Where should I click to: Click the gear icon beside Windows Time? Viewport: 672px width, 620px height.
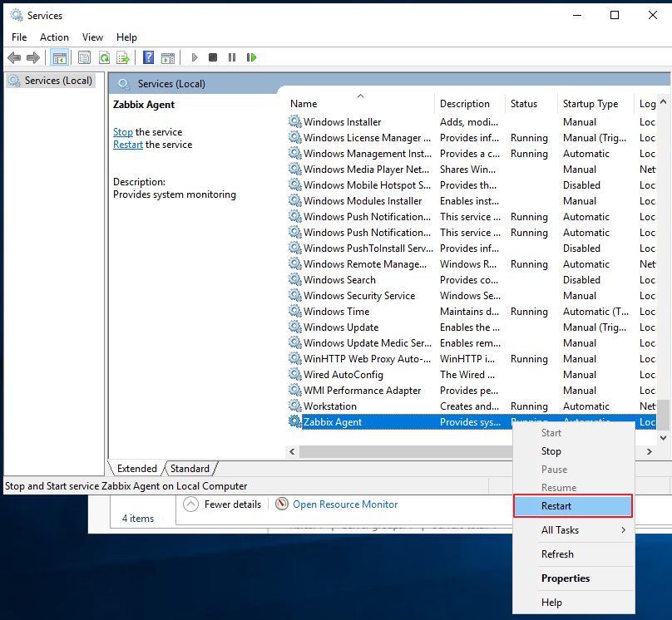pos(294,312)
